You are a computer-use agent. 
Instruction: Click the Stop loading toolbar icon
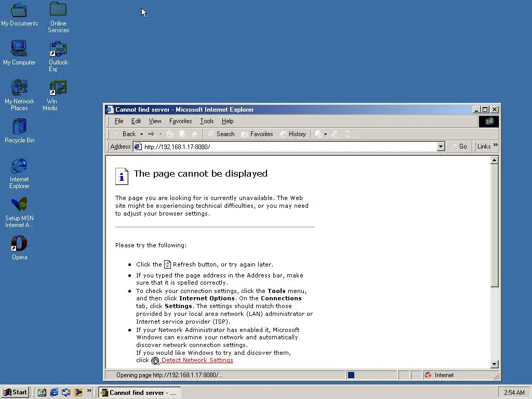170,134
